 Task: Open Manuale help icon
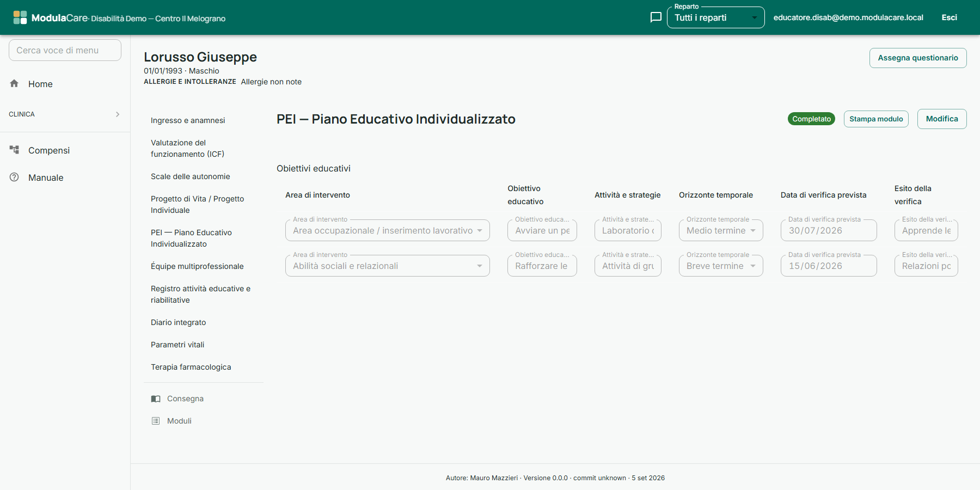click(14, 177)
